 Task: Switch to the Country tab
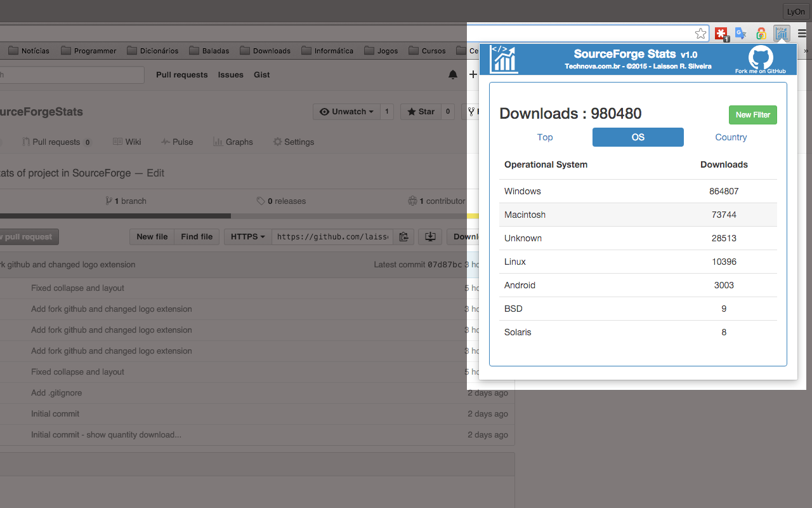click(731, 137)
